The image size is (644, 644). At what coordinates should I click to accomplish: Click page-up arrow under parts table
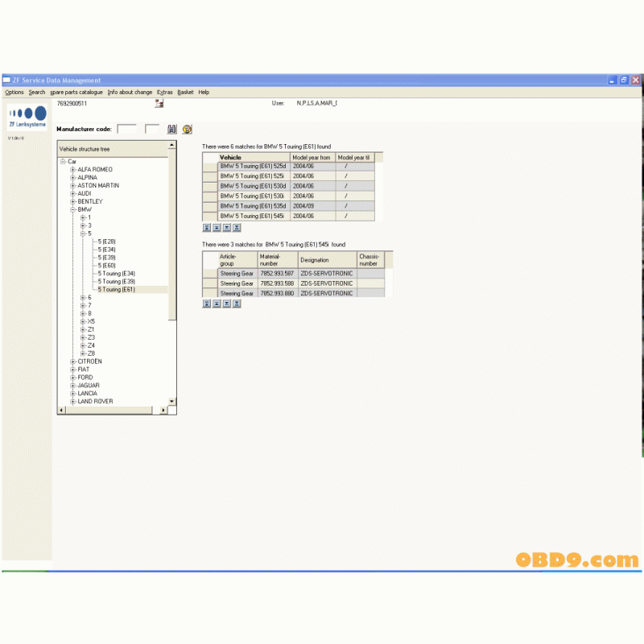pyautogui.click(x=217, y=303)
